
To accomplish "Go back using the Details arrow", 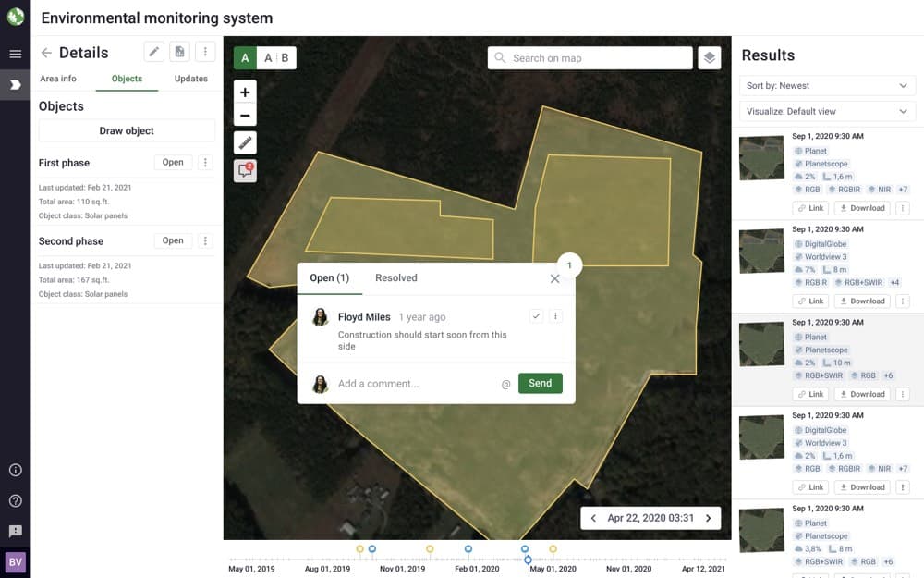I will 46,53.
